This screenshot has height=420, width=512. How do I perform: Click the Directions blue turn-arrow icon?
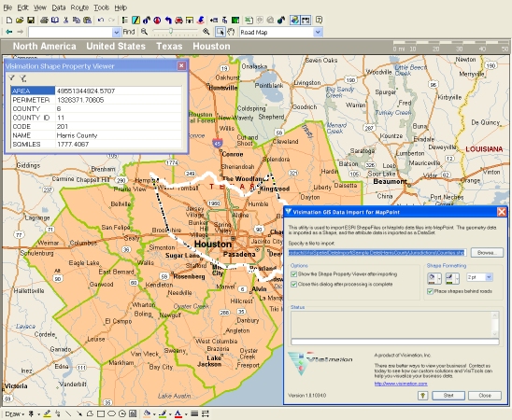click(x=168, y=21)
